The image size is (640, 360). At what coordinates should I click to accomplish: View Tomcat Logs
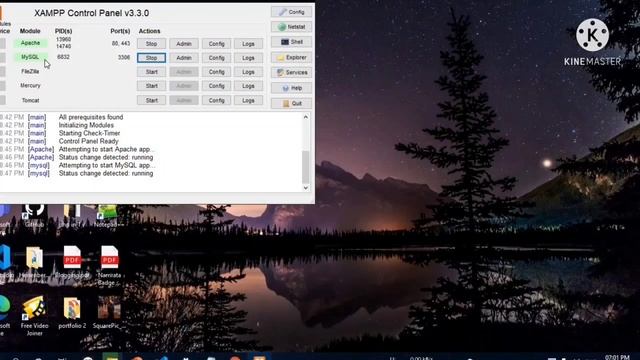[248, 100]
